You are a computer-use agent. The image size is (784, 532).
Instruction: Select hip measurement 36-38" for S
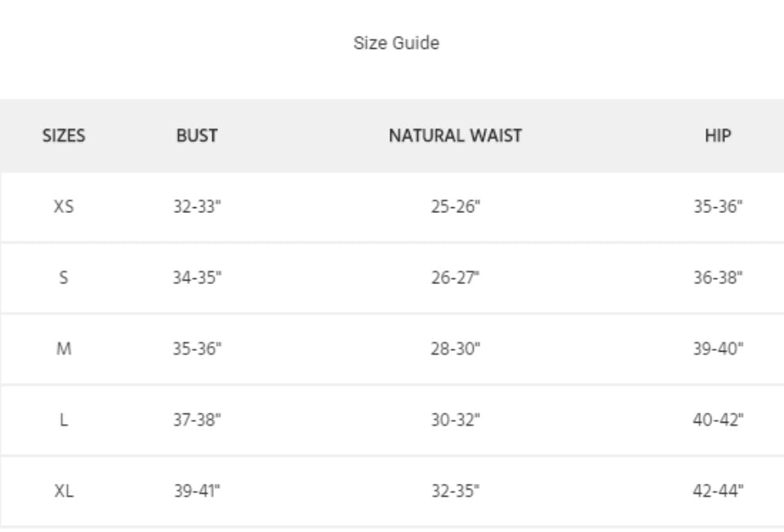718,277
